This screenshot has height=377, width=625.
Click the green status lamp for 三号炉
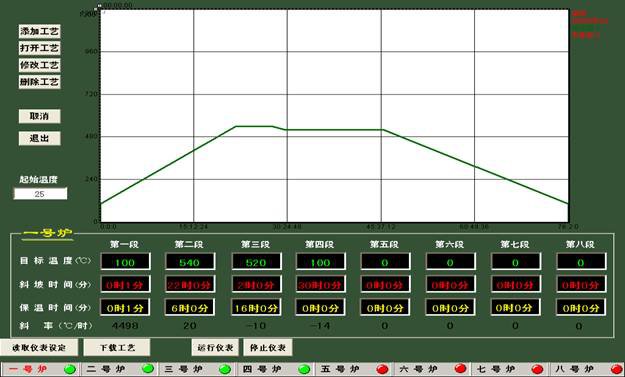225,369
